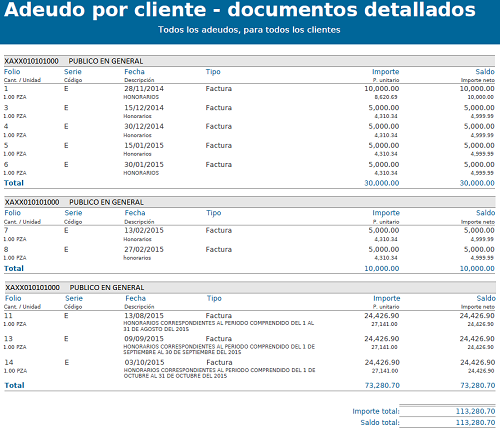Click the first Serie column header

click(x=73, y=72)
